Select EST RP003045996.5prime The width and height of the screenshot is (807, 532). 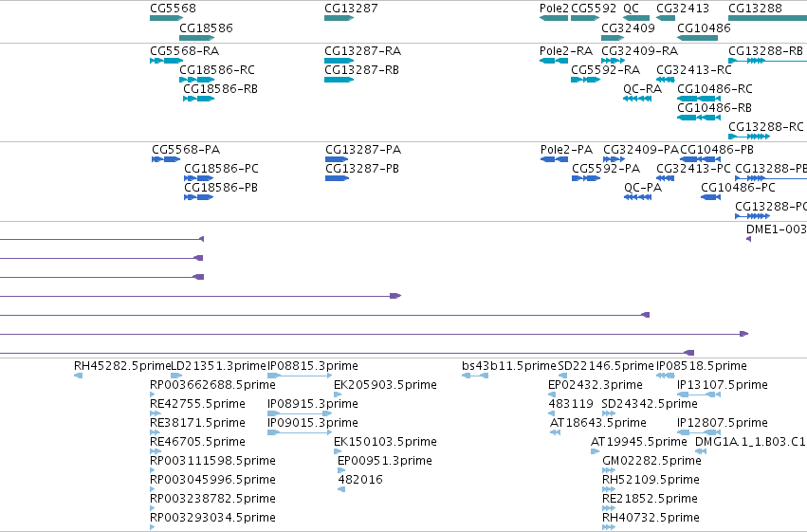tap(212, 480)
